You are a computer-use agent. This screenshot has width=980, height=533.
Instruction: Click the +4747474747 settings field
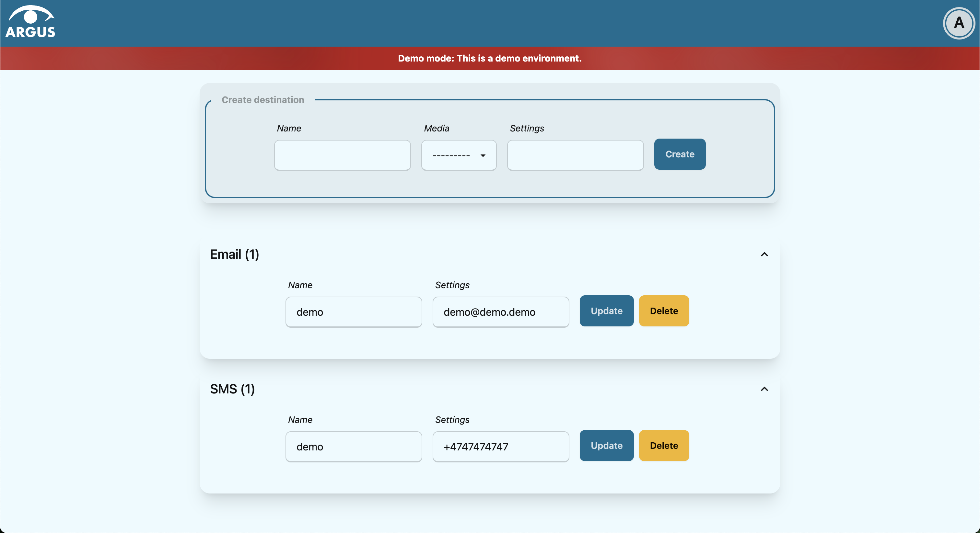point(501,446)
